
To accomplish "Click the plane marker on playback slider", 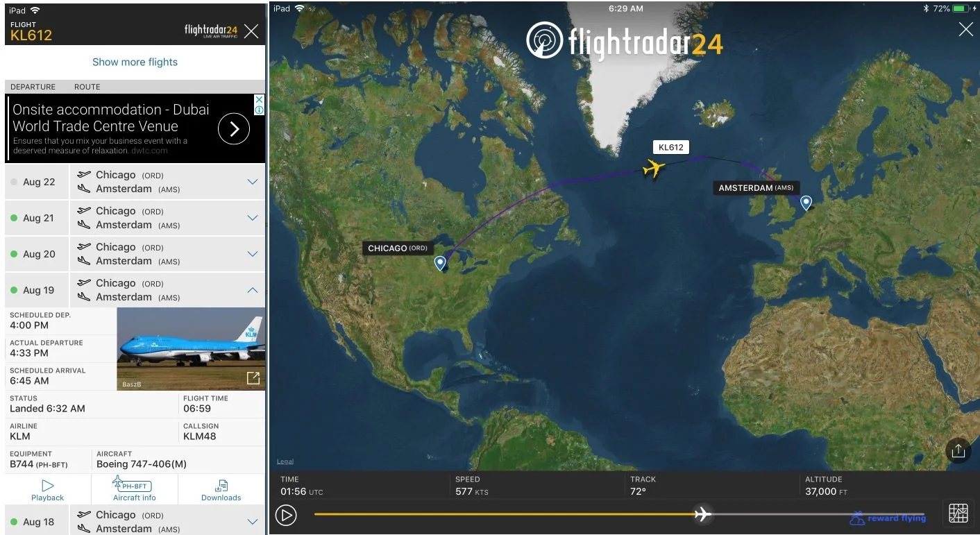I will pos(703,514).
